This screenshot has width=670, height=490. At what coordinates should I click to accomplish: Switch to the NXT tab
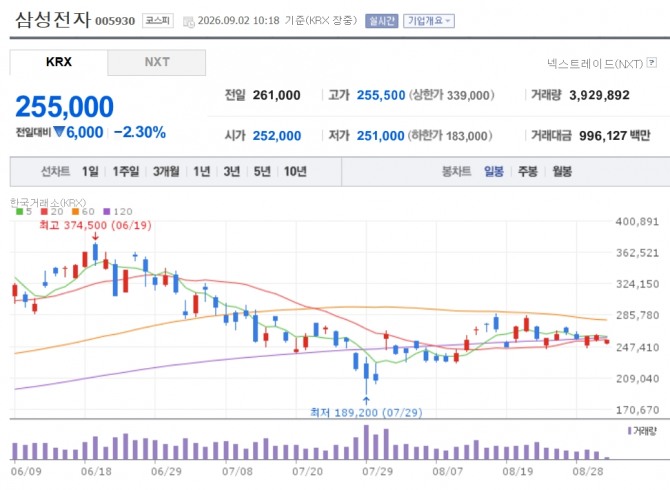pyautogui.click(x=157, y=62)
